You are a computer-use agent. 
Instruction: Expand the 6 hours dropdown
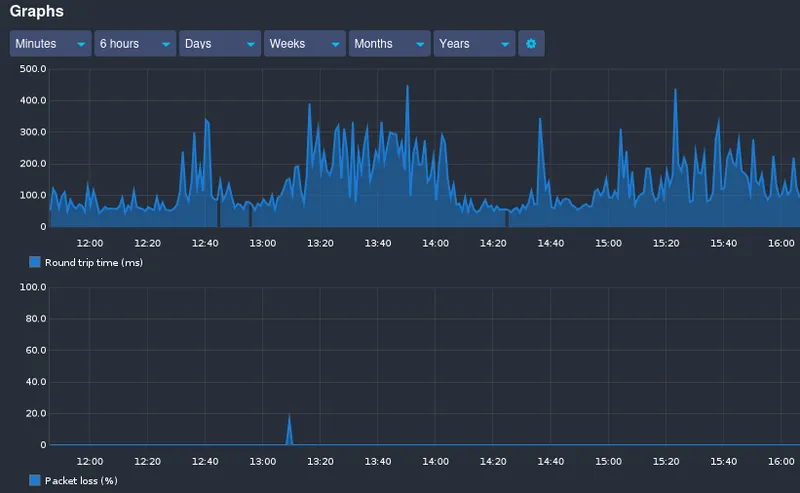[135, 43]
